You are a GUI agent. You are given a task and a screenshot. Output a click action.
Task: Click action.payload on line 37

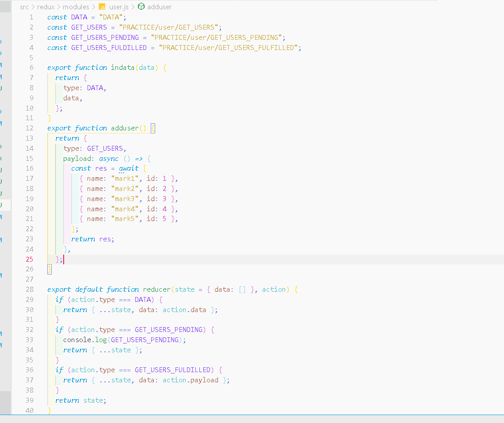[190, 380]
